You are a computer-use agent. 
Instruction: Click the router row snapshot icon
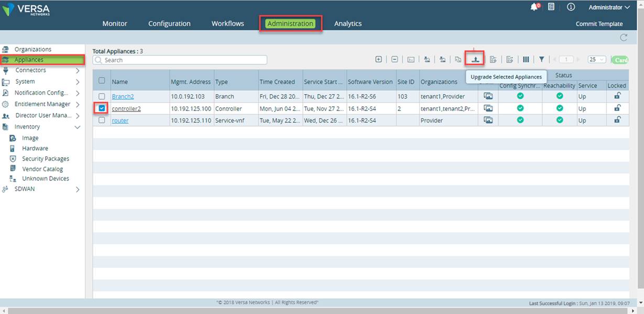(488, 120)
